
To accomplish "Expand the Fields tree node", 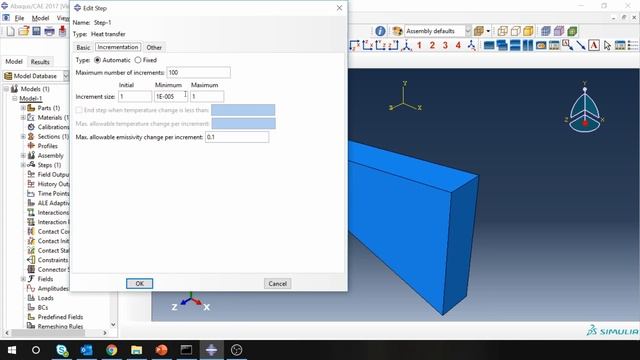I will click(x=23, y=279).
